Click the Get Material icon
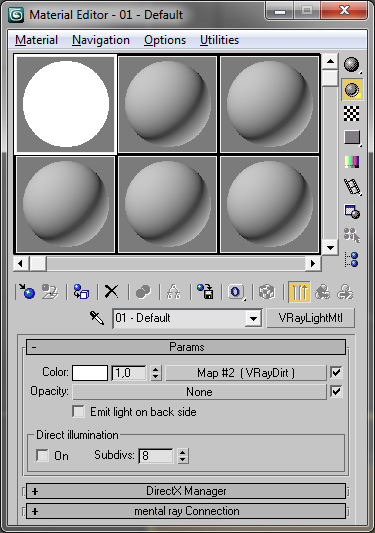The image size is (375, 533). [x=27, y=292]
